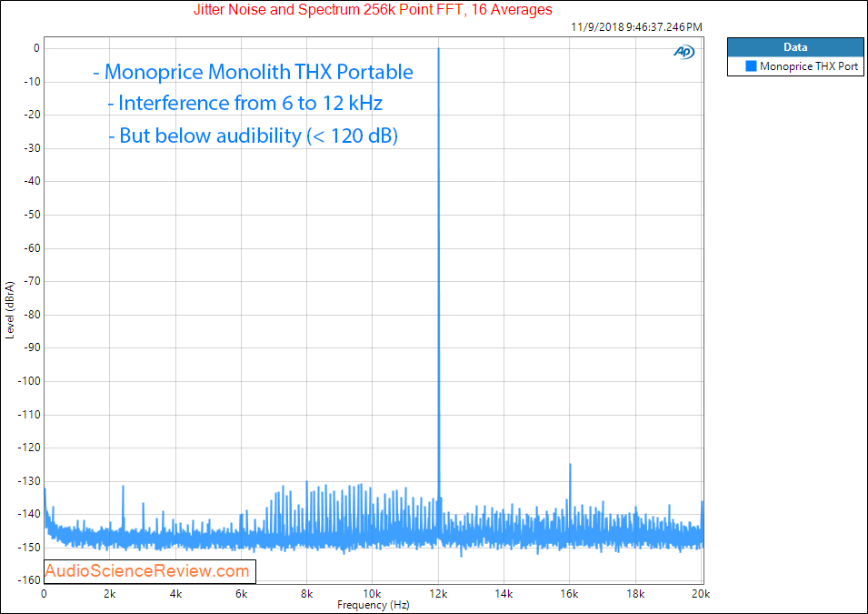Screen dimensions: 868x614
Task: Click the "-20" y-axis tick label
Action: click(x=32, y=115)
